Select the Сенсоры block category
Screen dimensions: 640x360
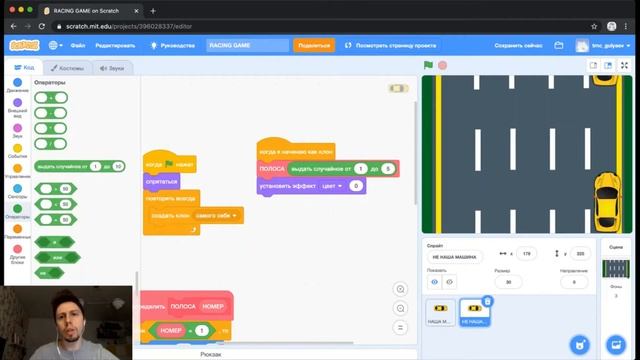(18, 191)
